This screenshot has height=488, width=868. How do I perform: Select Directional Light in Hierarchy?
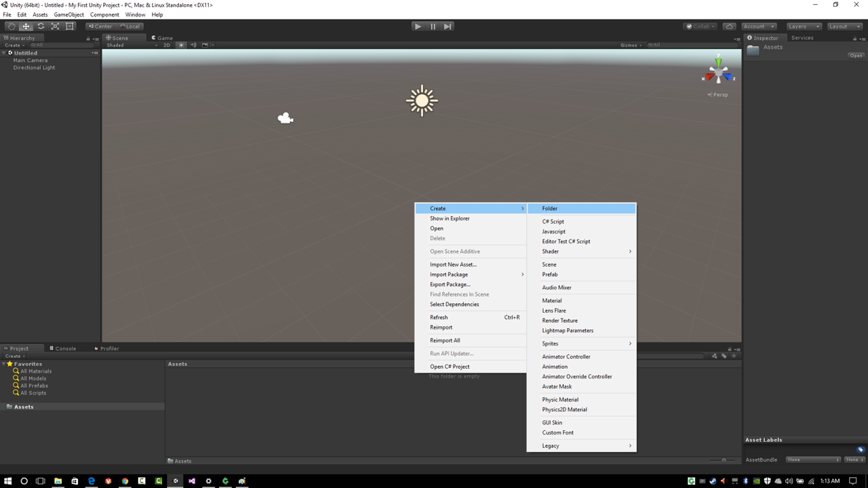pos(34,68)
